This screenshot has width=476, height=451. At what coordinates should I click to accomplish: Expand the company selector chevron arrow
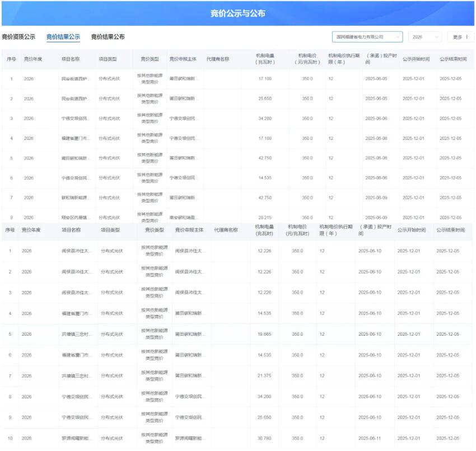point(399,36)
